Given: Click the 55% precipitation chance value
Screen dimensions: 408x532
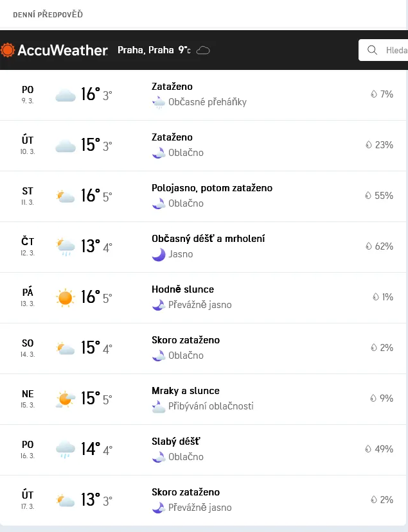Looking at the screenshot, I should coord(384,196).
